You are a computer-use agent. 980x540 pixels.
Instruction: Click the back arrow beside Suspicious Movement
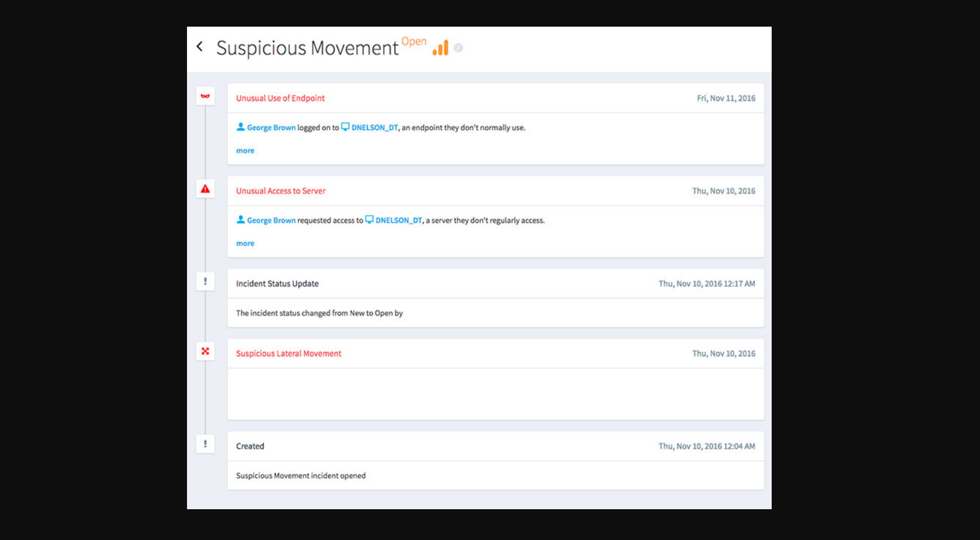[x=200, y=47]
